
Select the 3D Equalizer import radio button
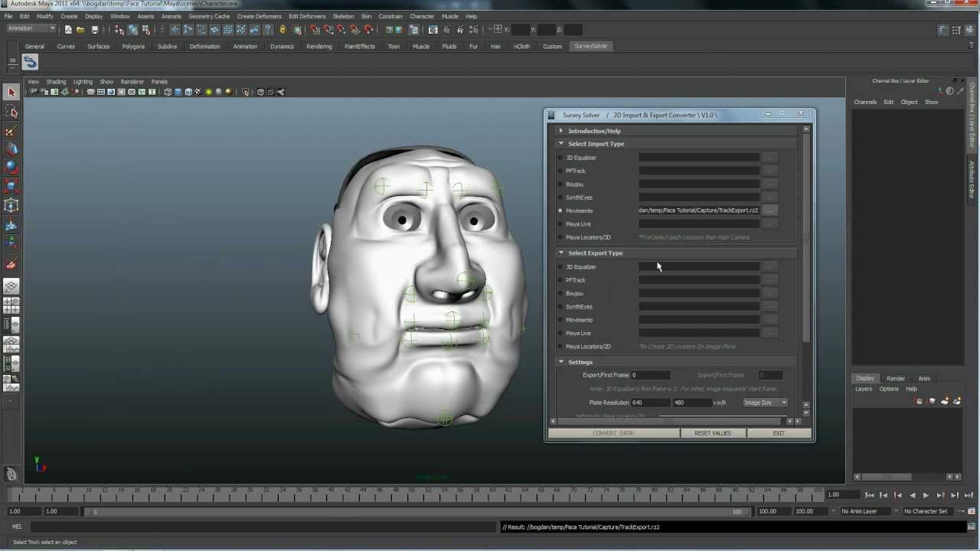tap(560, 158)
